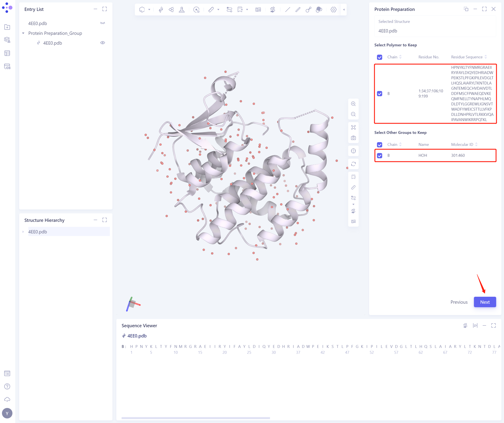Click the Next button in Protein Preparation

pos(485,302)
